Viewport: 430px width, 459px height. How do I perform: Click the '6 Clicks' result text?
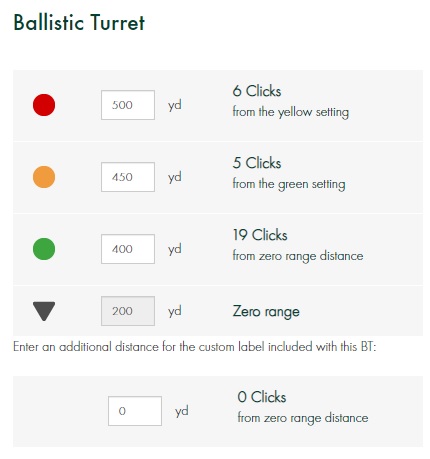[x=257, y=91]
